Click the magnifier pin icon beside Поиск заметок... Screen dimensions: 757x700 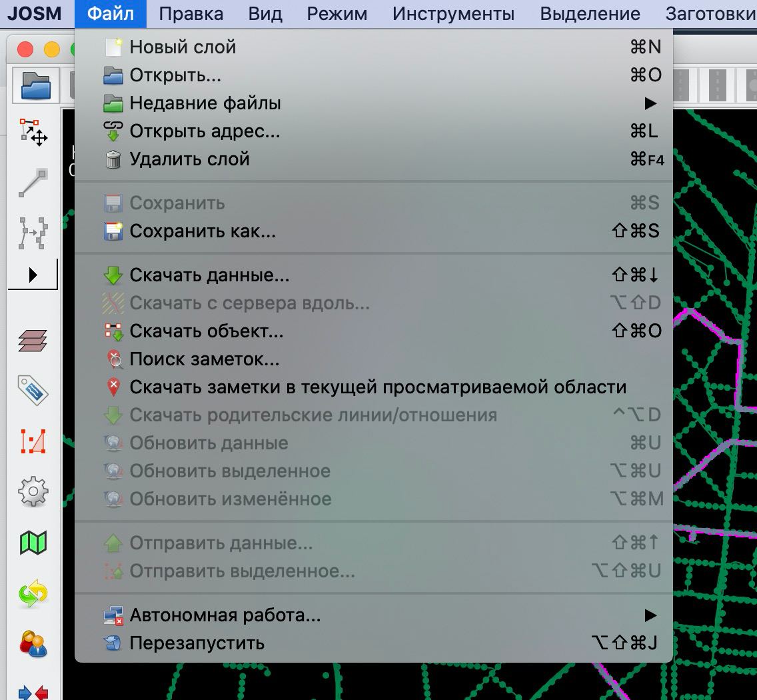(115, 359)
